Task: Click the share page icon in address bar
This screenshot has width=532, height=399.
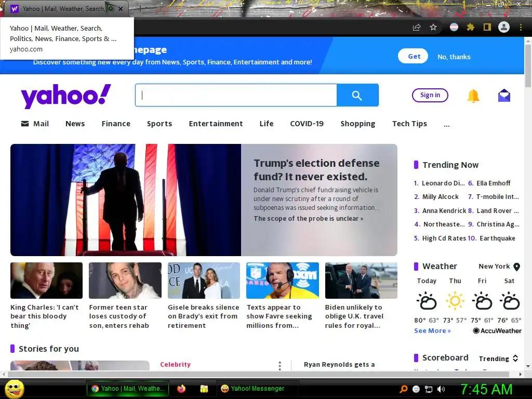Action: pyautogui.click(x=417, y=28)
